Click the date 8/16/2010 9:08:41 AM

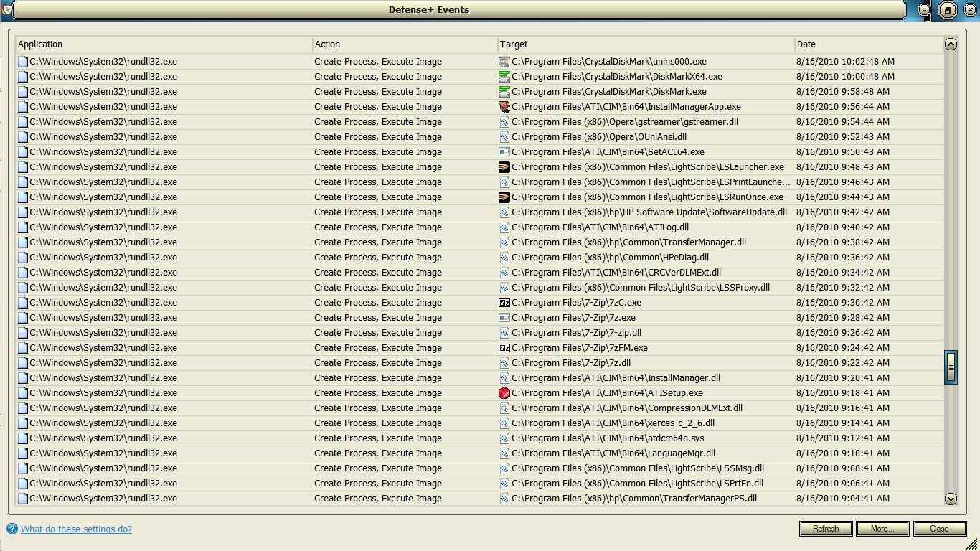tap(843, 468)
